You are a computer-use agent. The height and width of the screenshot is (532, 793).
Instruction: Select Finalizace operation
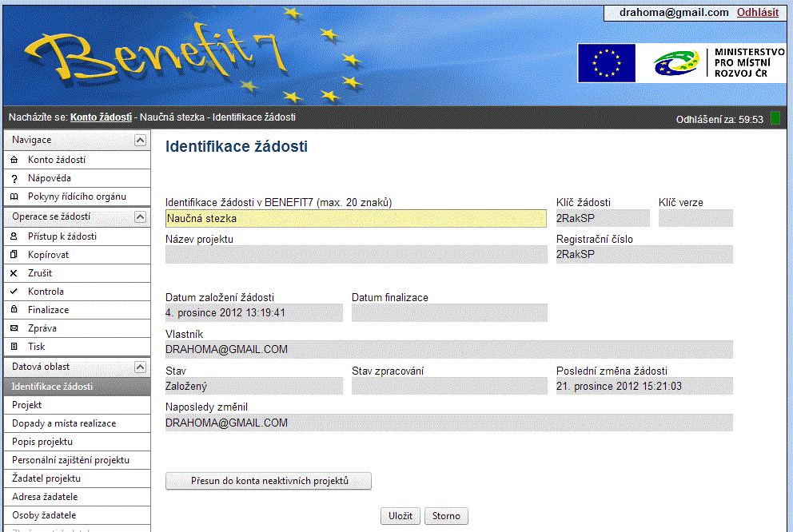pyautogui.click(x=77, y=310)
